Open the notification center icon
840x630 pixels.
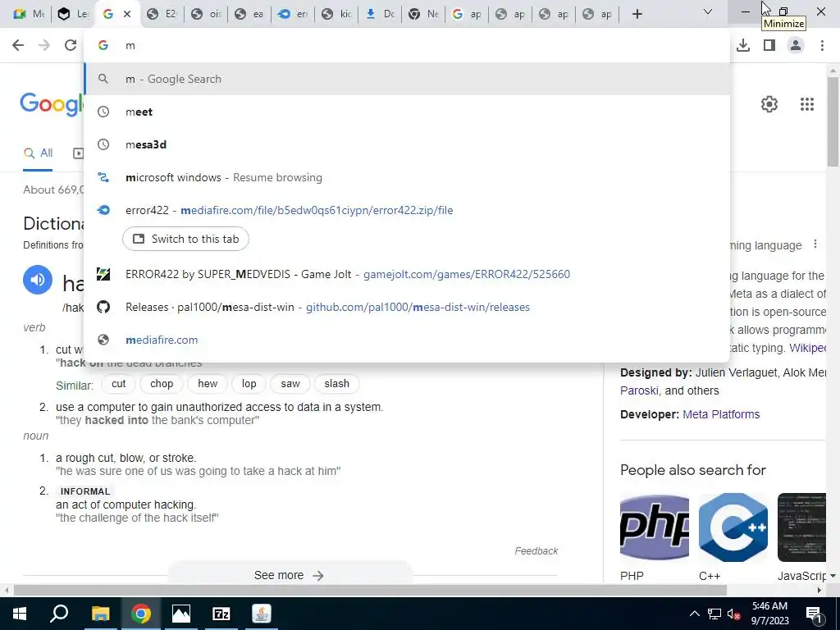pyautogui.click(x=813, y=614)
